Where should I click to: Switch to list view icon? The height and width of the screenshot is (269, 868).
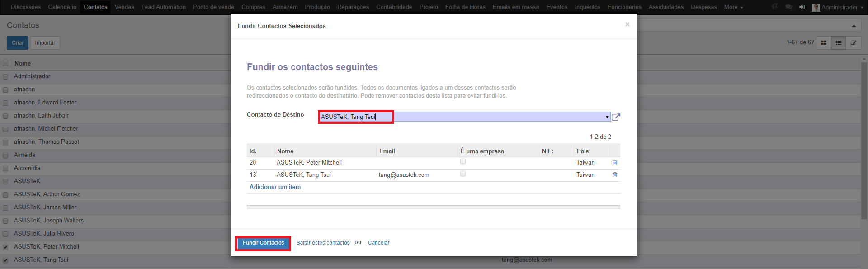(x=839, y=43)
